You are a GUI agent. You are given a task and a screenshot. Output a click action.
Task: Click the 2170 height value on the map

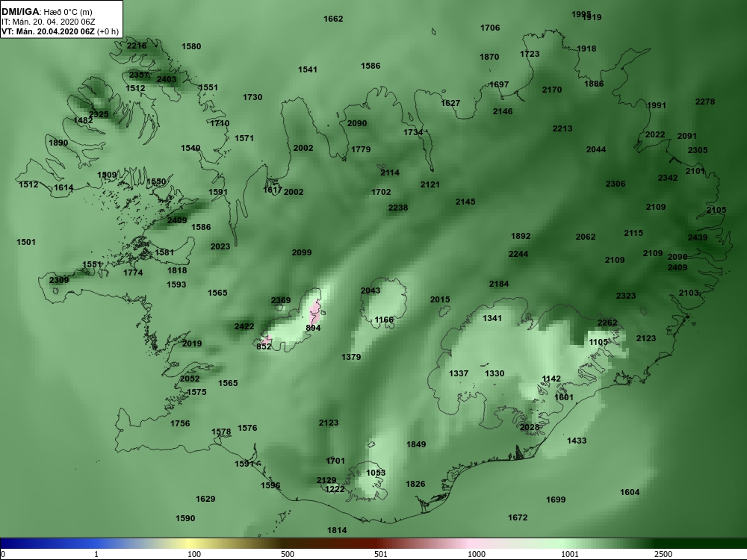pyautogui.click(x=552, y=90)
